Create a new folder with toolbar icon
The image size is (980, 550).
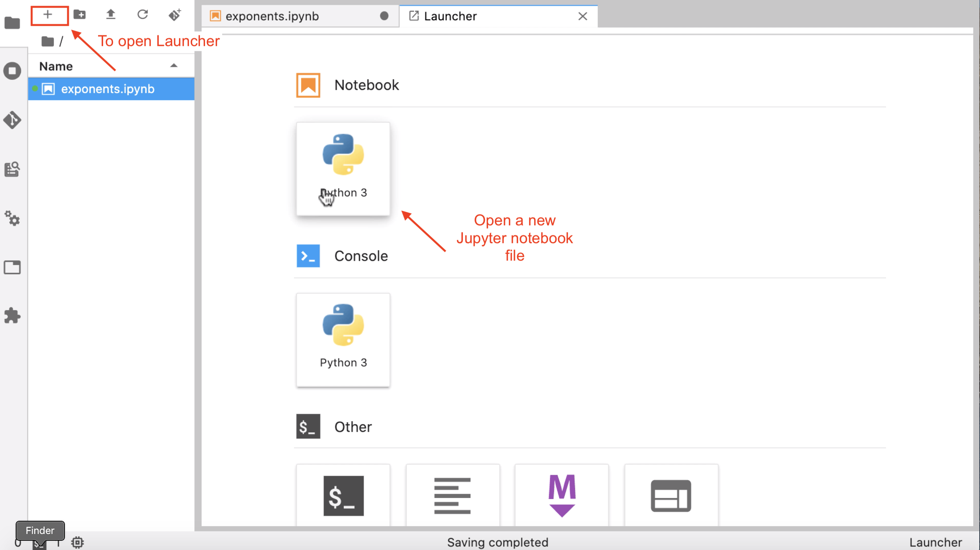(80, 15)
